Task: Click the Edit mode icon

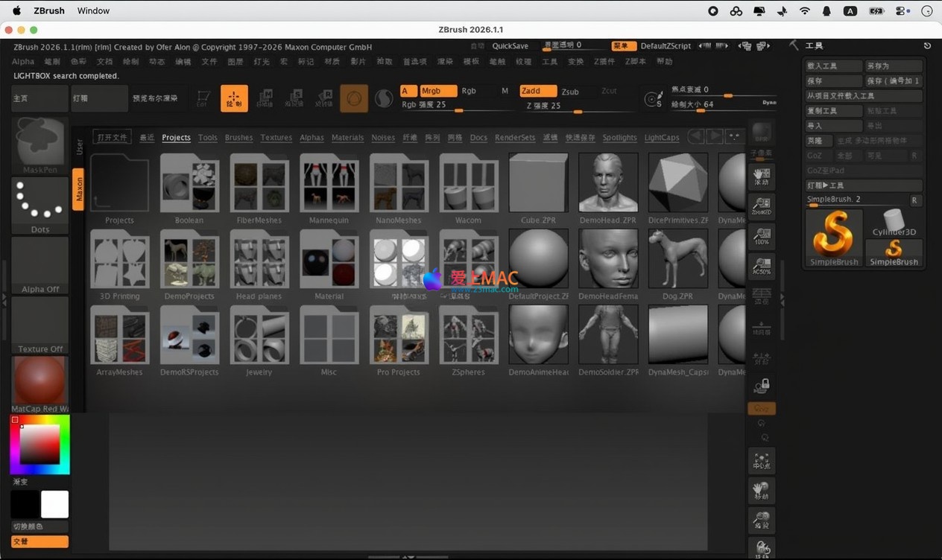Action: click(x=203, y=98)
